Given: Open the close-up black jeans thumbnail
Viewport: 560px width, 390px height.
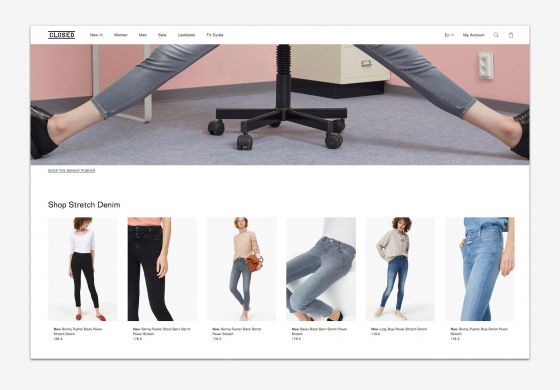Looking at the screenshot, I should pyautogui.click(x=162, y=269).
